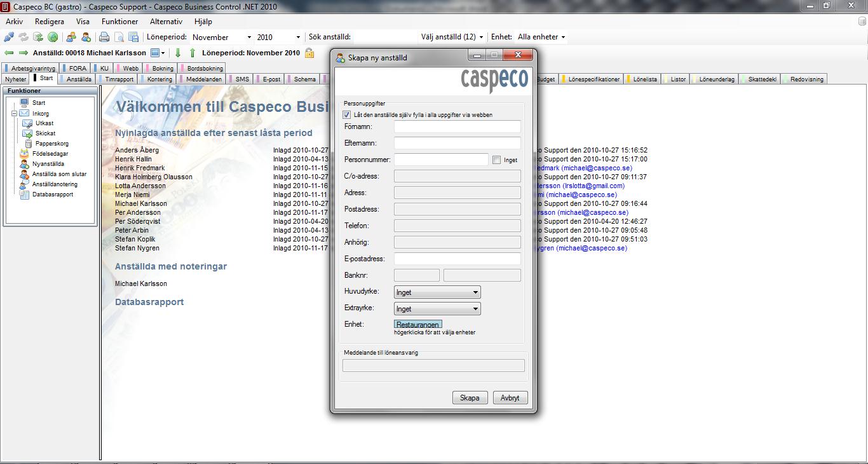Click the two-people employees toolbar icon
The height and width of the screenshot is (464, 868).
[x=71, y=37]
